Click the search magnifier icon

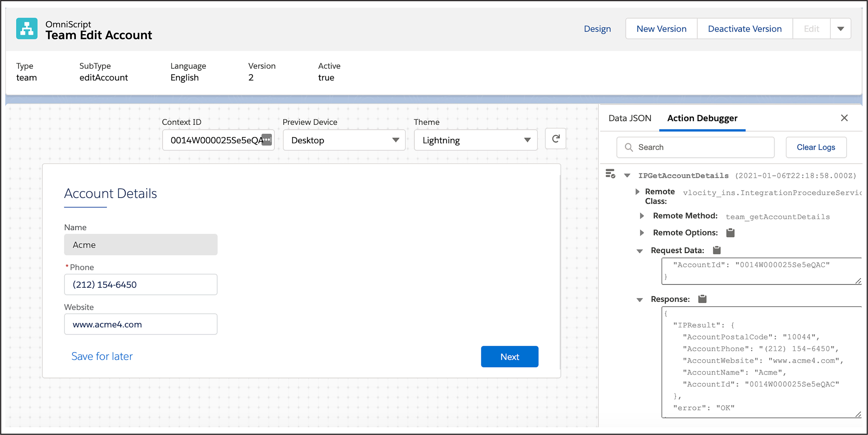click(629, 147)
